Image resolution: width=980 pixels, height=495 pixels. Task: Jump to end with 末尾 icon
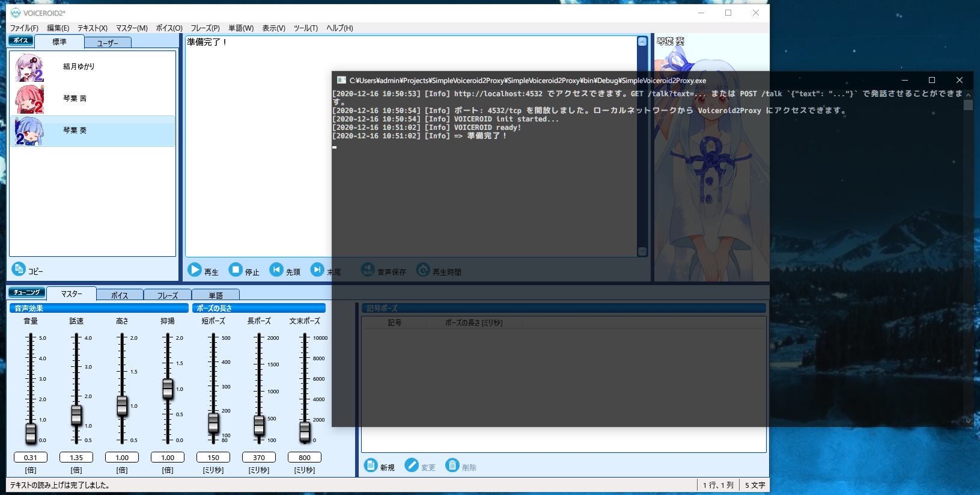coord(317,269)
